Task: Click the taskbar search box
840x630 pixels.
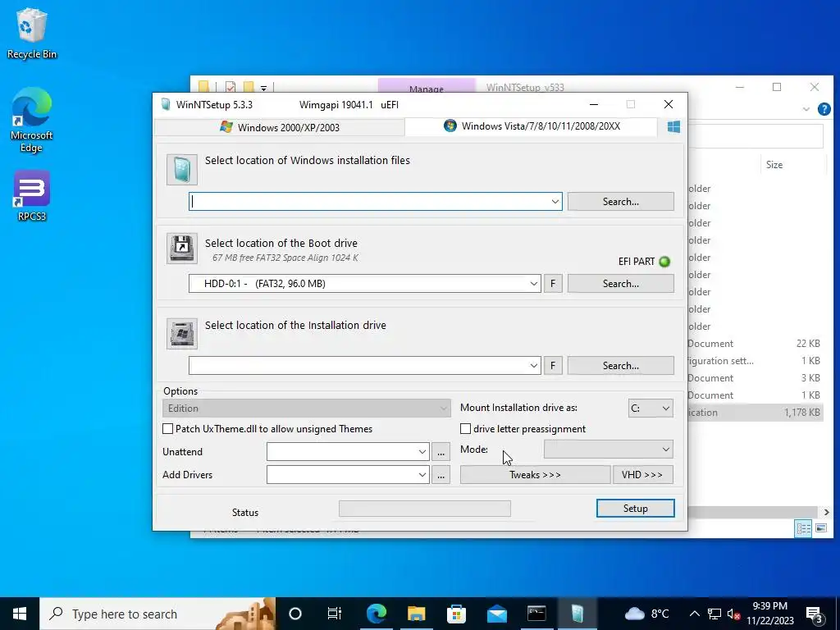Action: [x=157, y=614]
